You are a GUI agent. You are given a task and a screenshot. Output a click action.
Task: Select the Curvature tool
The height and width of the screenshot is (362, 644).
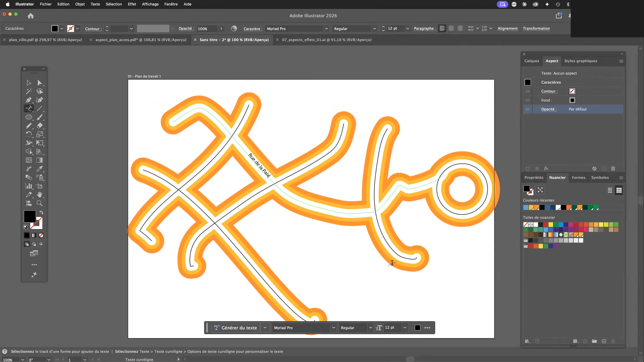[x=40, y=100]
